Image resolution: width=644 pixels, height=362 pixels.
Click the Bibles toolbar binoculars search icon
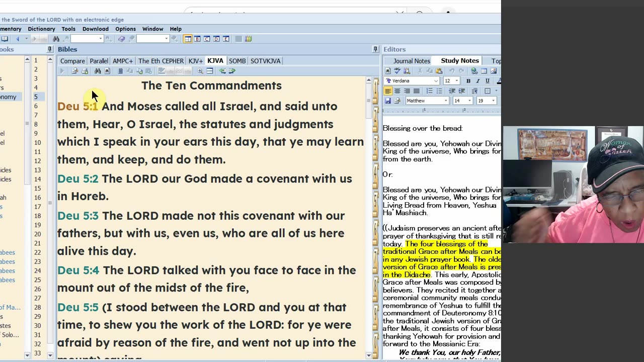[98, 71]
